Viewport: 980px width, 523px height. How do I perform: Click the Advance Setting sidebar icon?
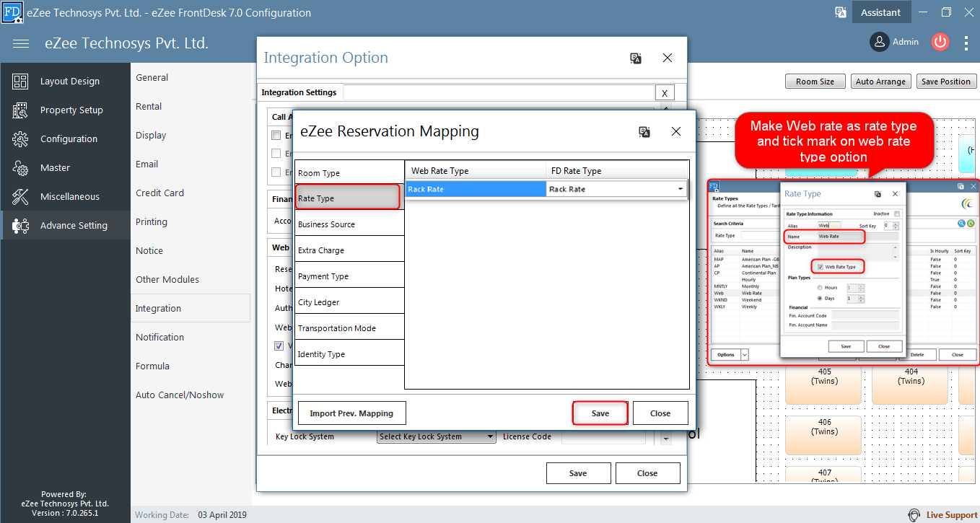click(20, 226)
